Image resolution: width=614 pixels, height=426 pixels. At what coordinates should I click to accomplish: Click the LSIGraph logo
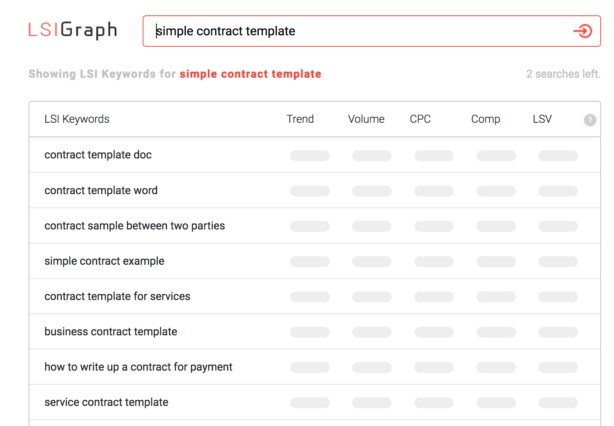(72, 30)
